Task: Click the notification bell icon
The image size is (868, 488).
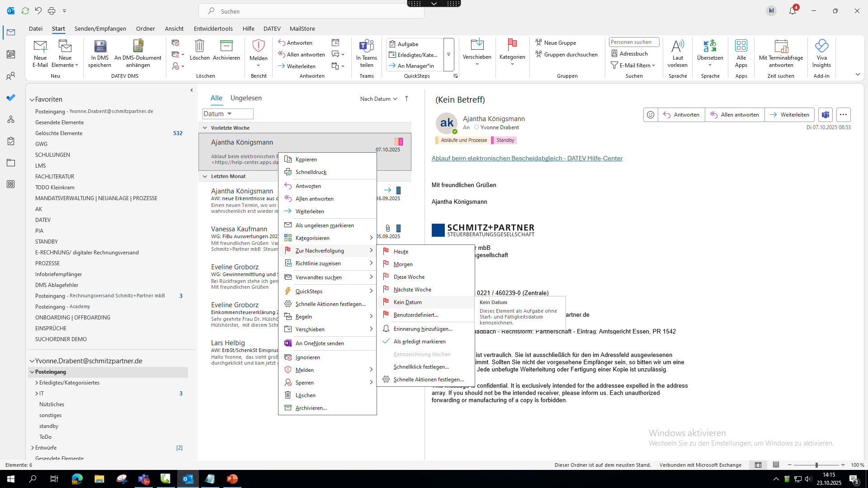Action: (793, 11)
